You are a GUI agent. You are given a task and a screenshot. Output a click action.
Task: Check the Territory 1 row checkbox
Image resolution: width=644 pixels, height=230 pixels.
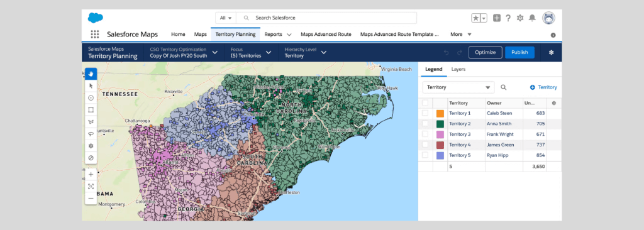tap(425, 113)
